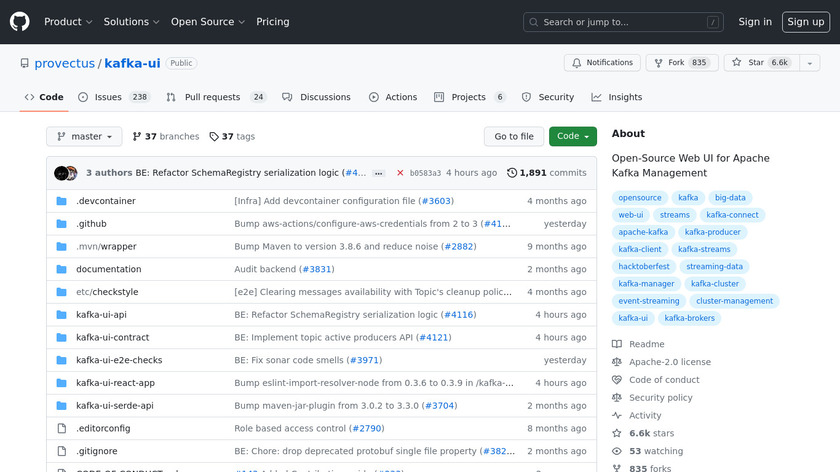Viewport: 840px width, 472px height.
Task: Open the Readme link in About
Action: coord(646,344)
